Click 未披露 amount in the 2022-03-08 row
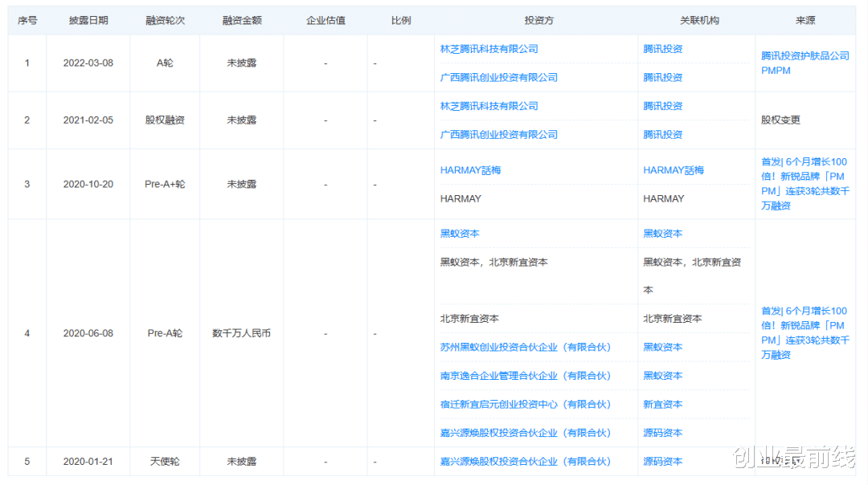This screenshot has width=868, height=485. [242, 63]
